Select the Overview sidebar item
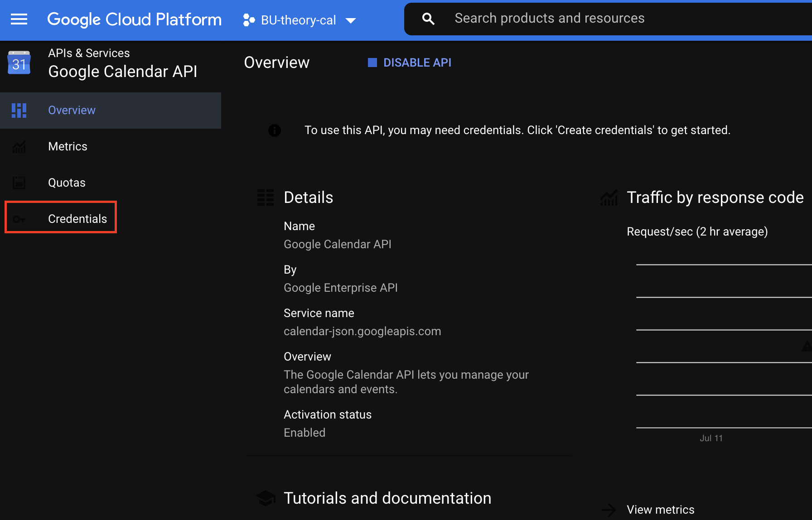The width and height of the screenshot is (812, 520). [111, 111]
